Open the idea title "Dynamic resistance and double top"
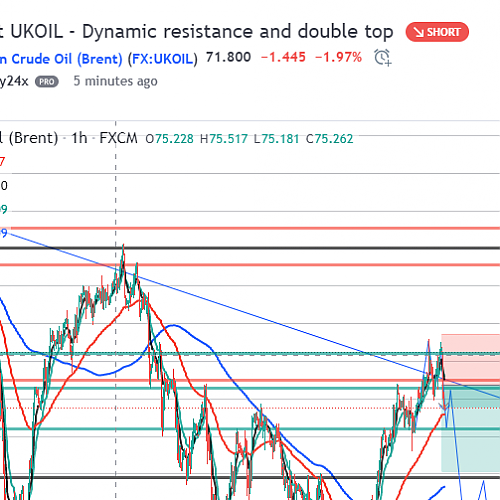 (238, 32)
